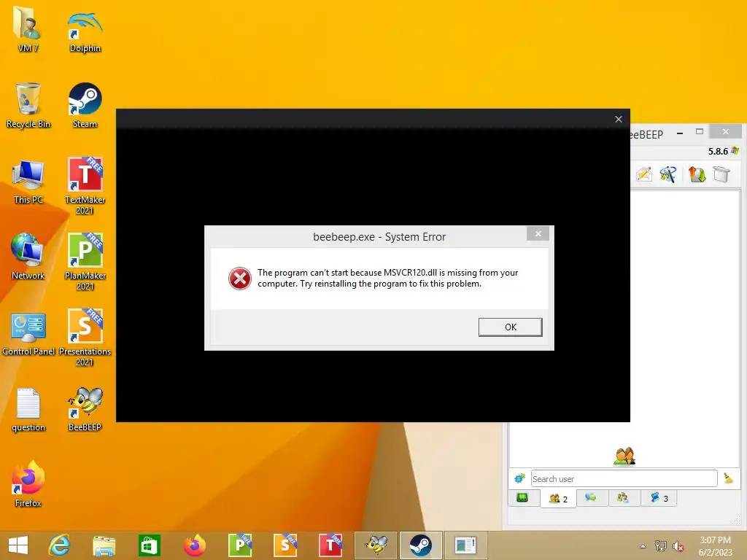The width and height of the screenshot is (747, 560).
Task: Click the blue gear icon beside Search user
Action: pos(519,478)
